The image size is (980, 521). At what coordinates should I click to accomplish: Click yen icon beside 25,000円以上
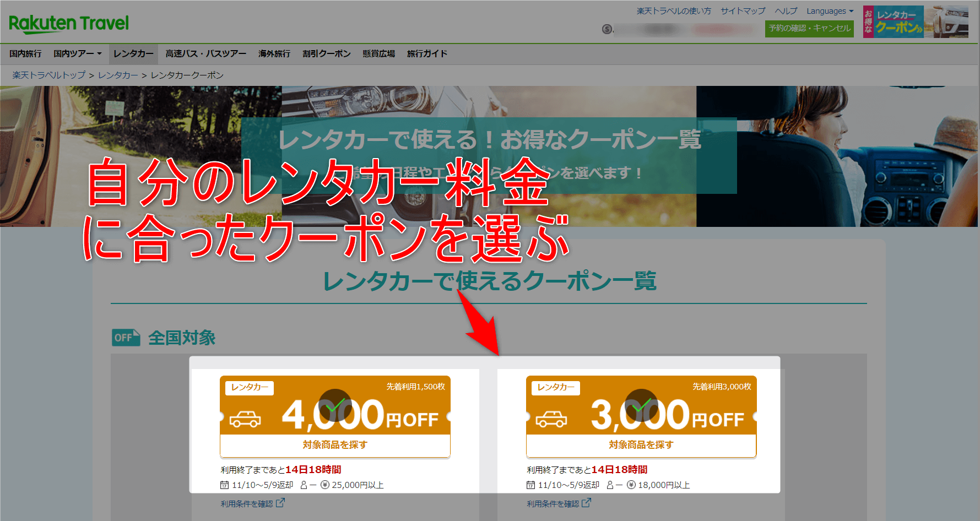pos(325,485)
